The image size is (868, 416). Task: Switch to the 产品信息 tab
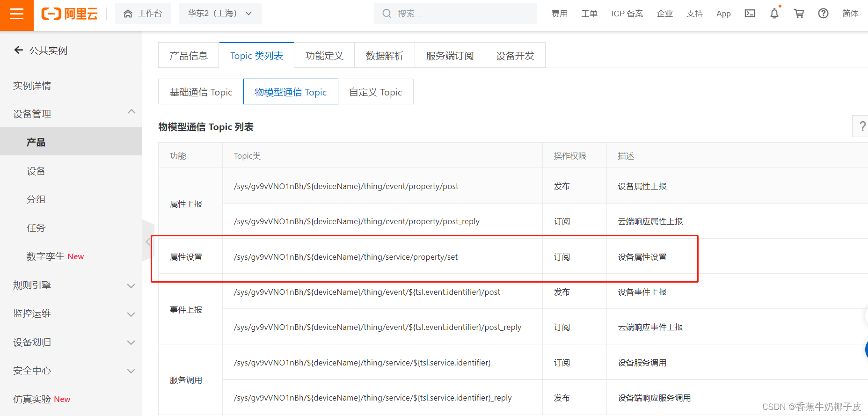[x=189, y=55]
